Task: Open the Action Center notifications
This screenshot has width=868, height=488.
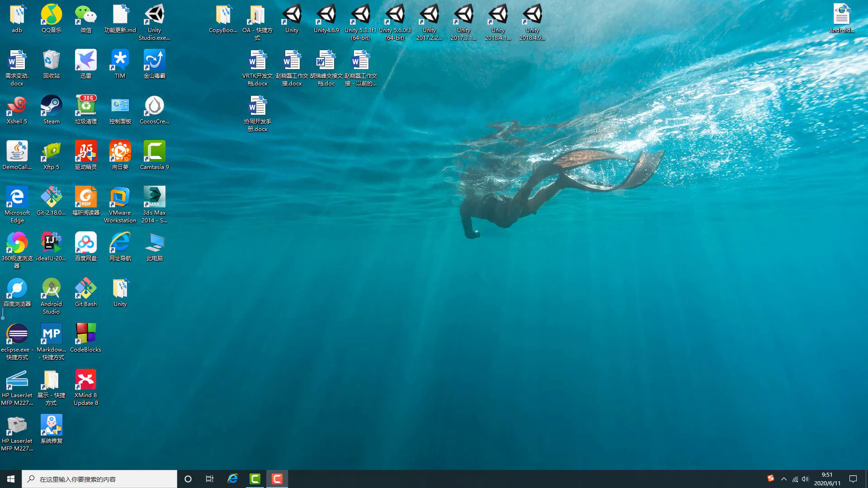Action: point(853,479)
